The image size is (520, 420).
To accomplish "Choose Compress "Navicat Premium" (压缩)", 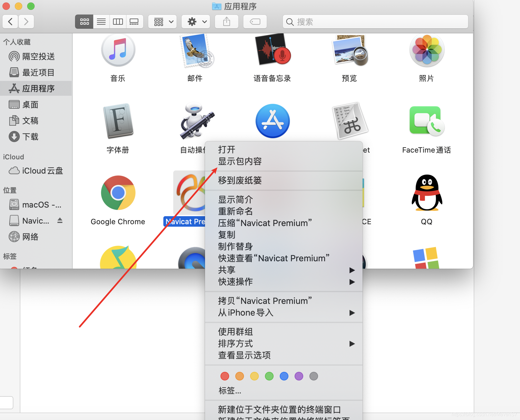I will coord(284,223).
